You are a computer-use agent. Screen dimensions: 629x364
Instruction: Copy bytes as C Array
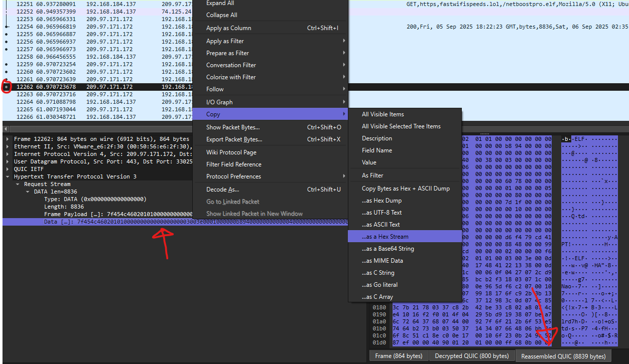coord(405,297)
